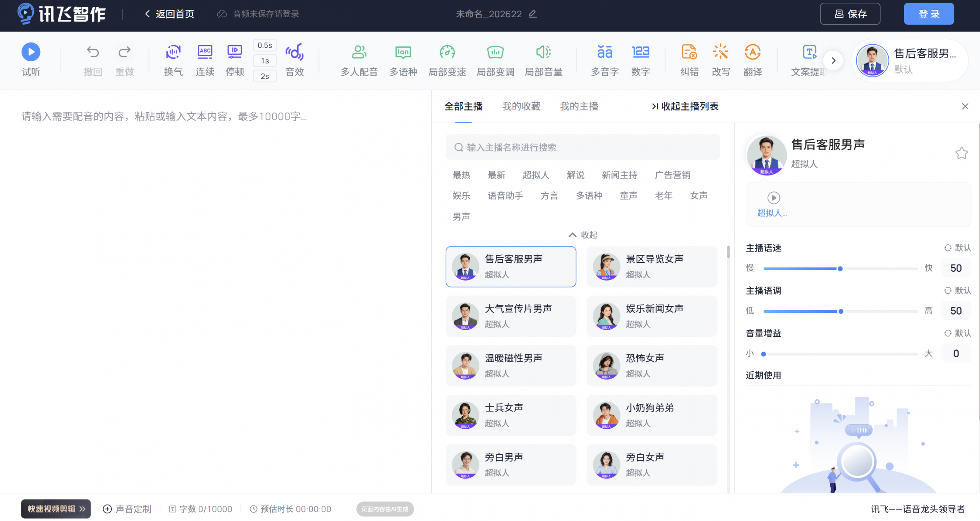This screenshot has width=980, height=521.
Task: Select the 局部变速 local speed adjustment tool
Action: point(447,59)
